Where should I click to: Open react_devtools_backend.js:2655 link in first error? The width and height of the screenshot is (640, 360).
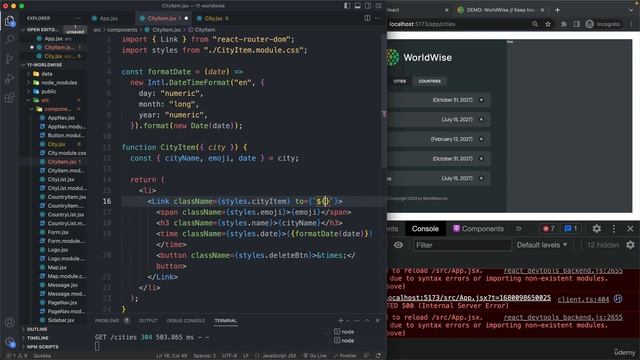(x=563, y=271)
